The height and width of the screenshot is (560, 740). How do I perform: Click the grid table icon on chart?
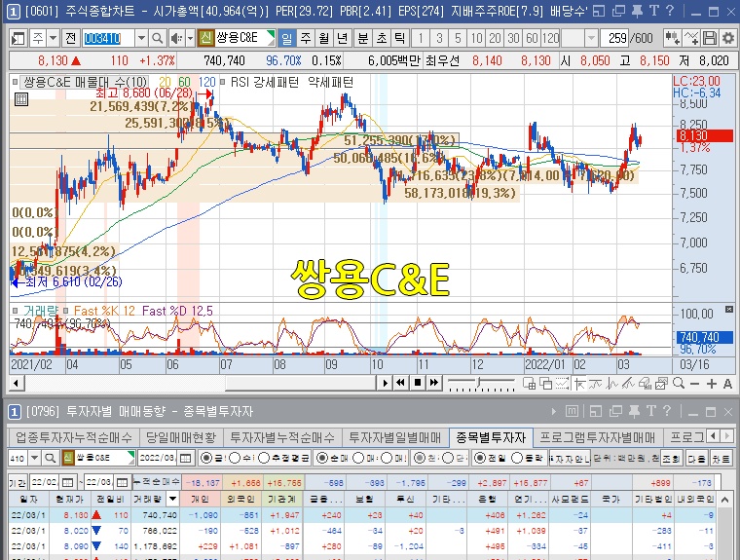pyautogui.click(x=21, y=99)
